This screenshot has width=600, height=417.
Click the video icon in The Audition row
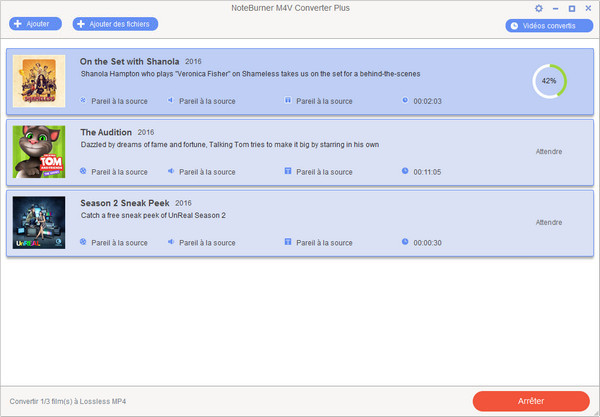point(83,171)
